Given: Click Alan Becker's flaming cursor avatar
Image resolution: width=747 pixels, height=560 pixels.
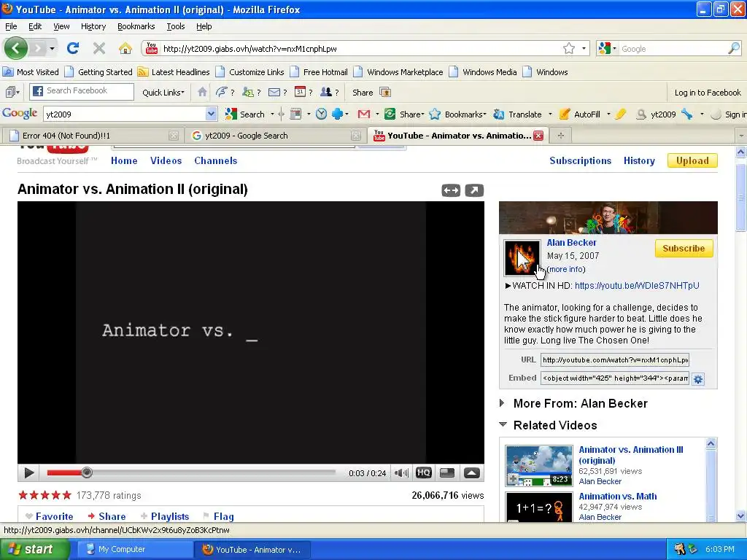Looking at the screenshot, I should (x=522, y=257).
